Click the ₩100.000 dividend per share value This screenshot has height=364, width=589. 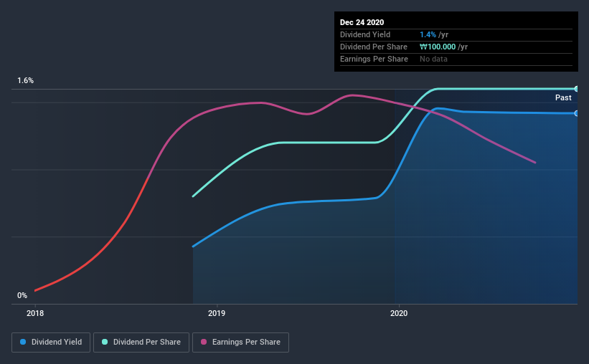pos(438,47)
